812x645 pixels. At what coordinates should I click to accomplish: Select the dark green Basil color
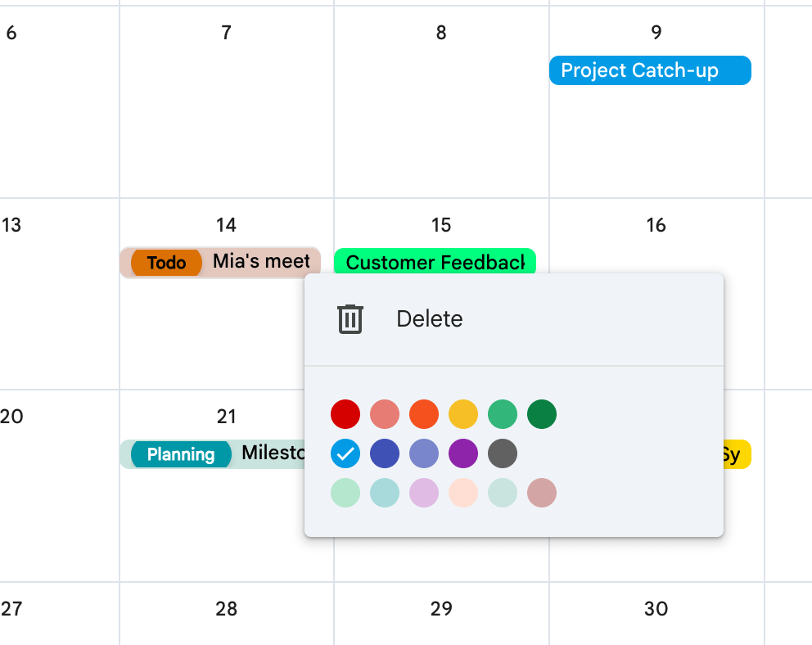542,414
